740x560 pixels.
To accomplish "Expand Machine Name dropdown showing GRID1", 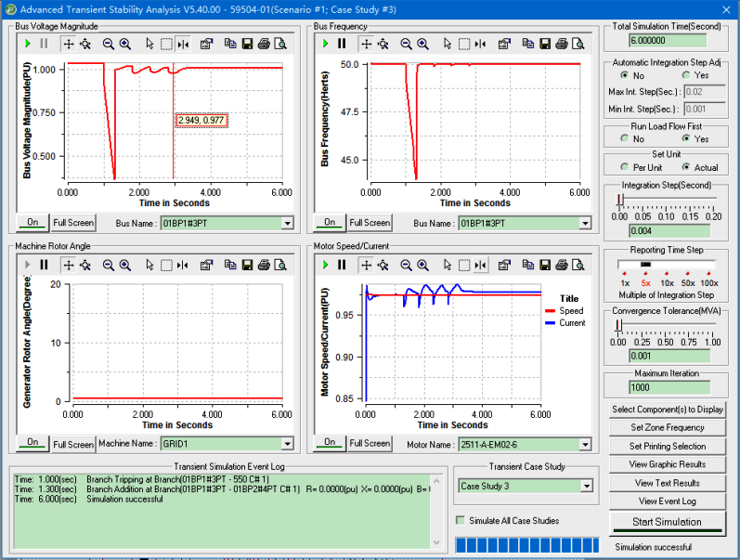I will [x=287, y=444].
